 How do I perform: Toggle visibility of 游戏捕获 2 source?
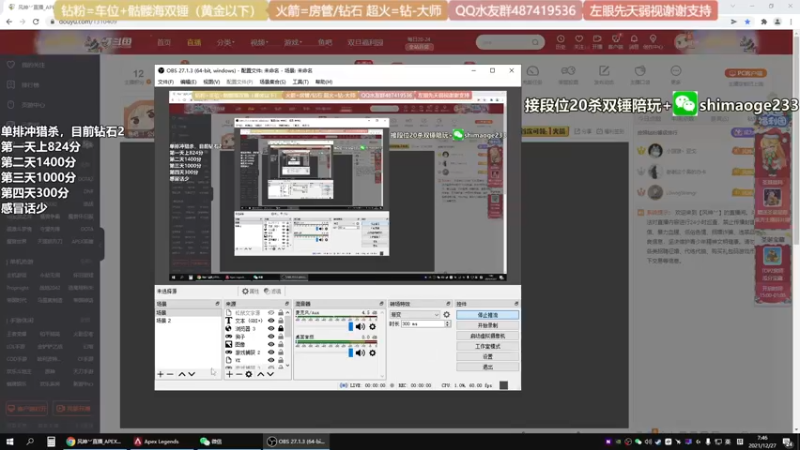[x=271, y=352]
